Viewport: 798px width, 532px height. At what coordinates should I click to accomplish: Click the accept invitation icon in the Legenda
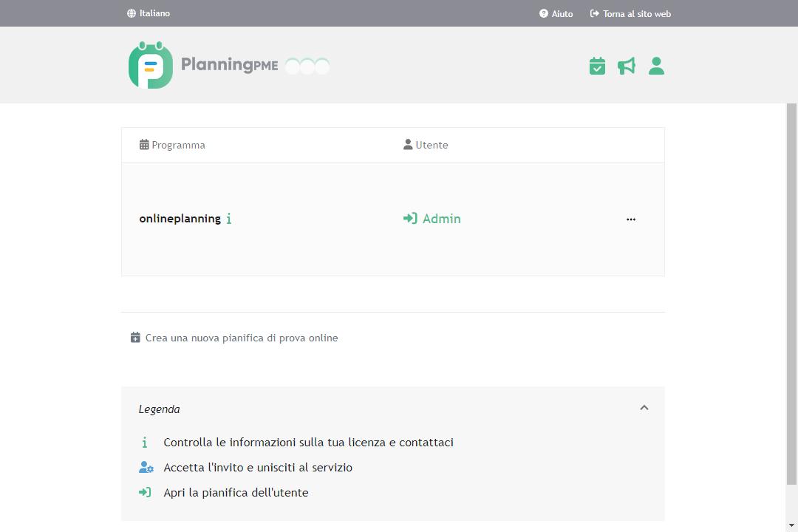(146, 467)
